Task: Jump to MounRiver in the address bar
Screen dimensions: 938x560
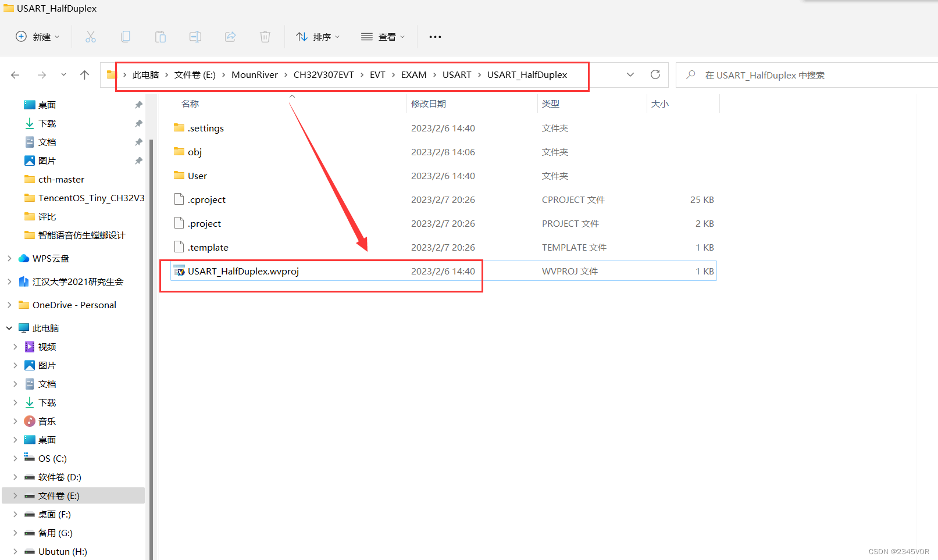Action: click(x=255, y=74)
